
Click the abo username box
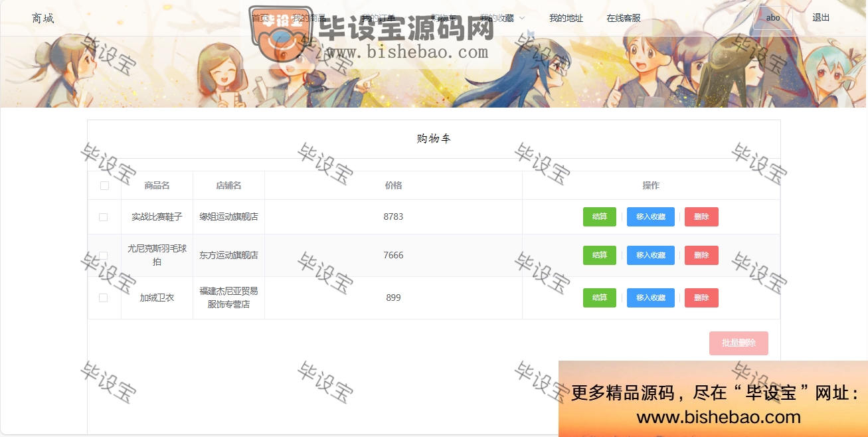pos(773,18)
